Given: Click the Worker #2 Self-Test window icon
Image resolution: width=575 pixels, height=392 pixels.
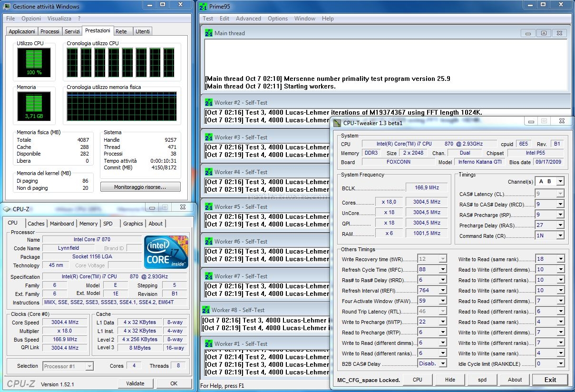Looking at the screenshot, I should click(209, 102).
